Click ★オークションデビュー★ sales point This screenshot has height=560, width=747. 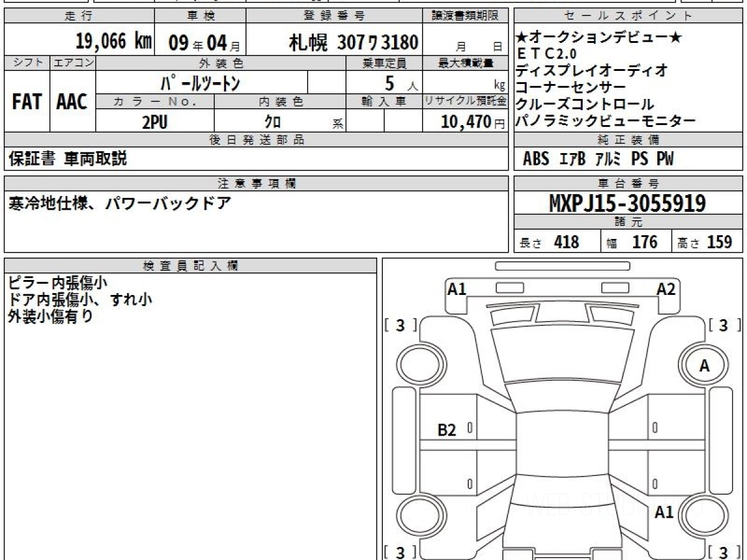pos(598,38)
